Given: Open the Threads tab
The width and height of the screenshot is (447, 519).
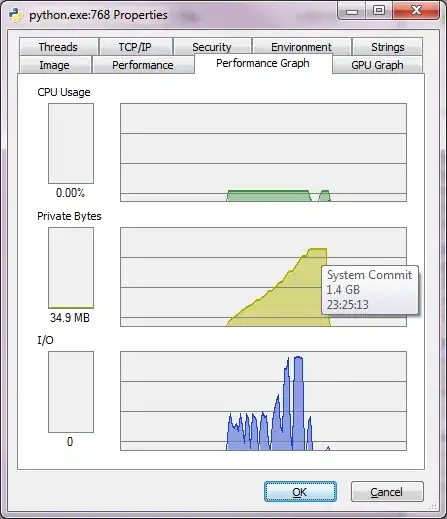Looking at the screenshot, I should 59,47.
